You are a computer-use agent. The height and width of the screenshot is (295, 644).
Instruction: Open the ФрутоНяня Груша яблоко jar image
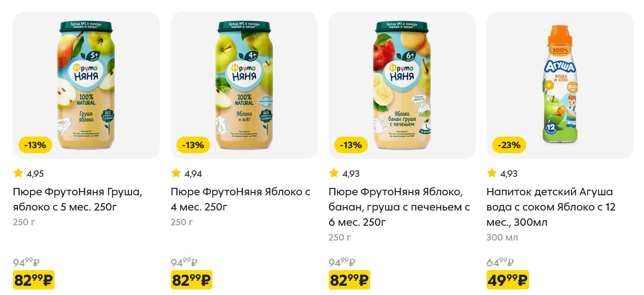click(x=86, y=85)
